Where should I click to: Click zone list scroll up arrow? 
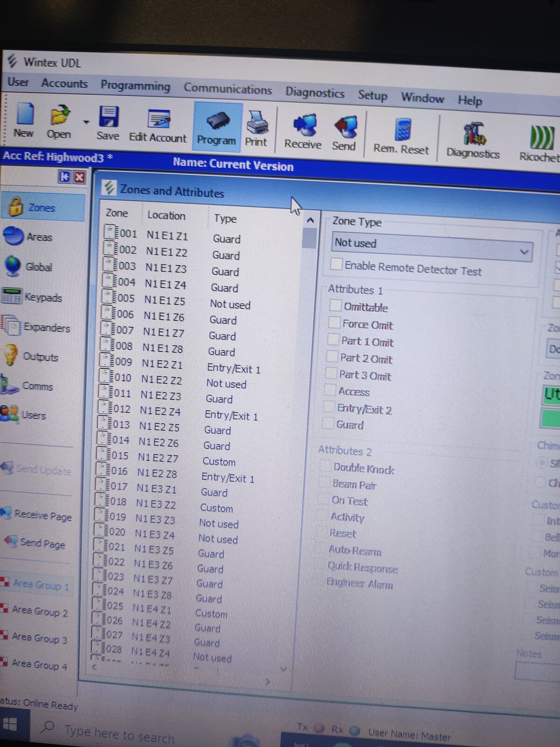click(310, 220)
